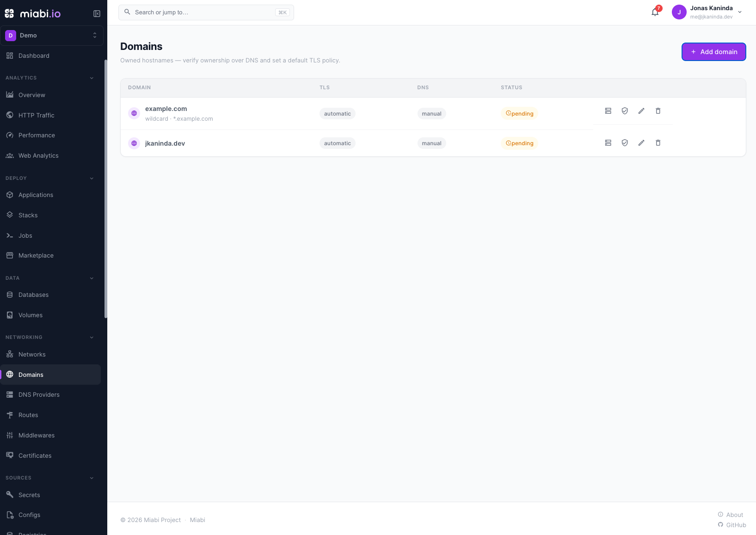Click the GitHub icon in footer
756x535 pixels.
pyautogui.click(x=720, y=525)
